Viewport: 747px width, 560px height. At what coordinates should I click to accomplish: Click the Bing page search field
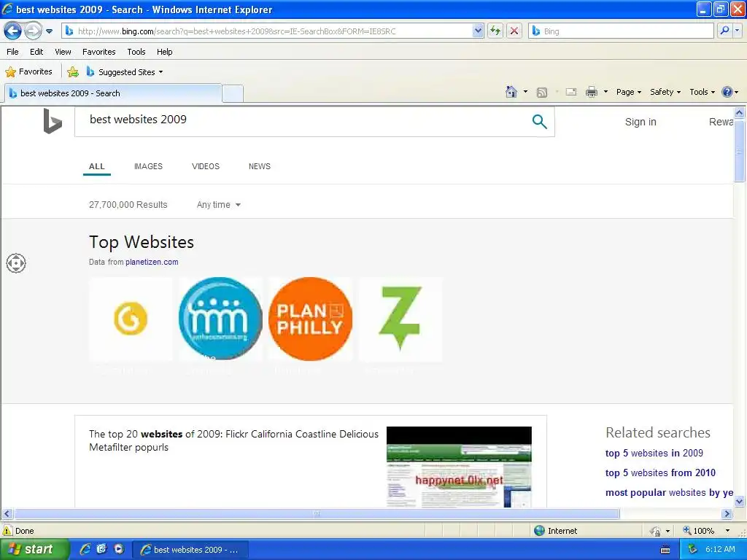(x=305, y=120)
